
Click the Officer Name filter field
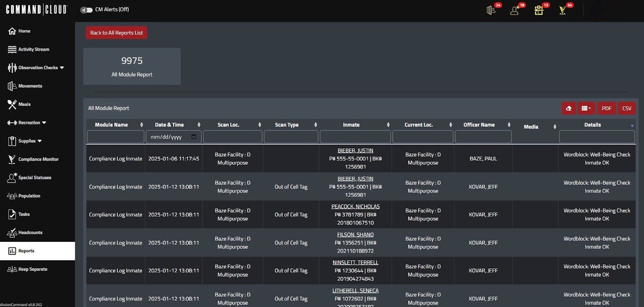pyautogui.click(x=483, y=137)
